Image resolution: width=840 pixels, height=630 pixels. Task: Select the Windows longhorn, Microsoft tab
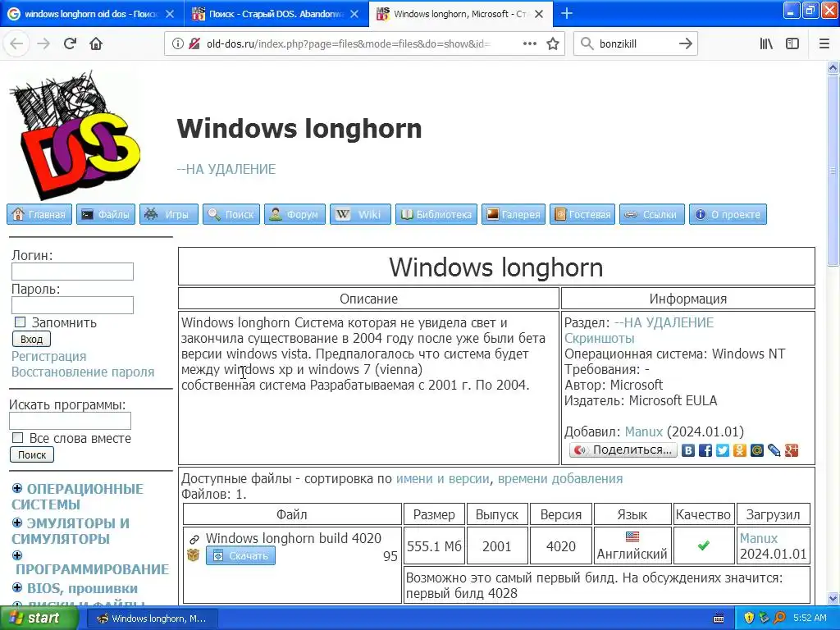[x=461, y=14]
